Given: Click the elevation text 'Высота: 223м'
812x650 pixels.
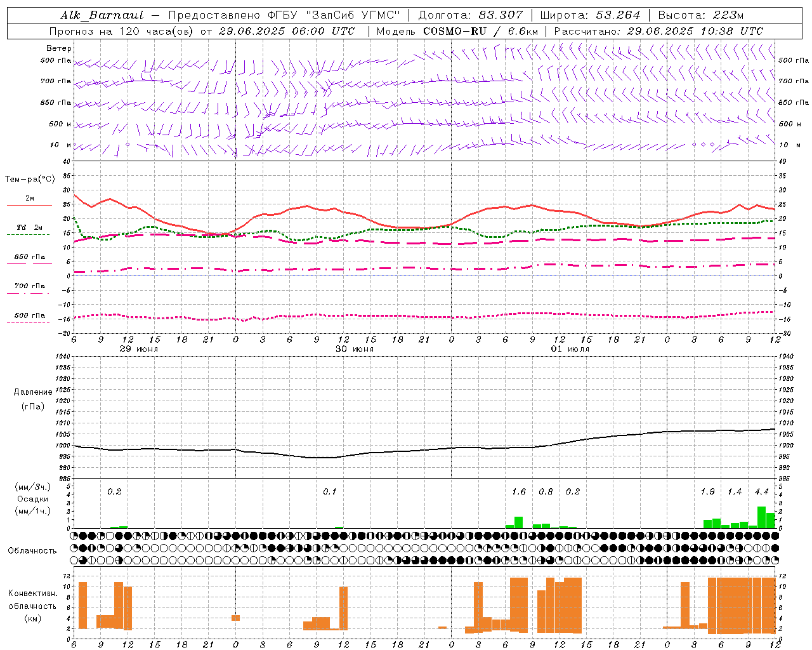Looking at the screenshot, I should [700, 15].
